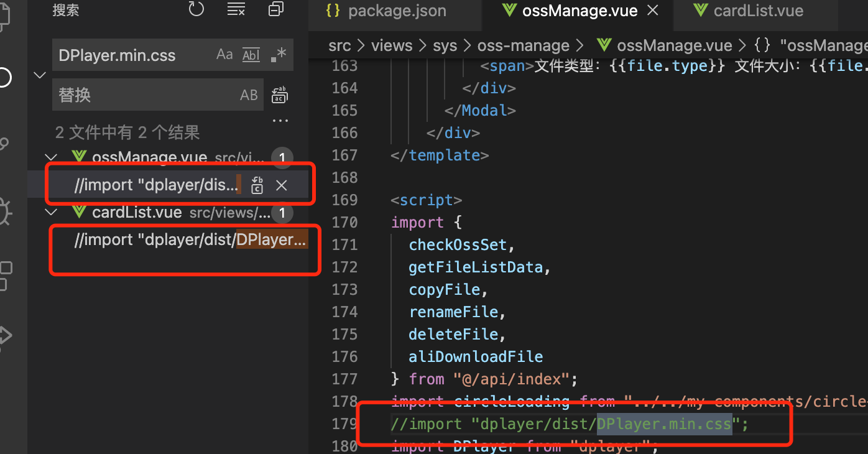The height and width of the screenshot is (454, 868).
Task: Click src in the breadcrumb bar
Action: coord(339,45)
